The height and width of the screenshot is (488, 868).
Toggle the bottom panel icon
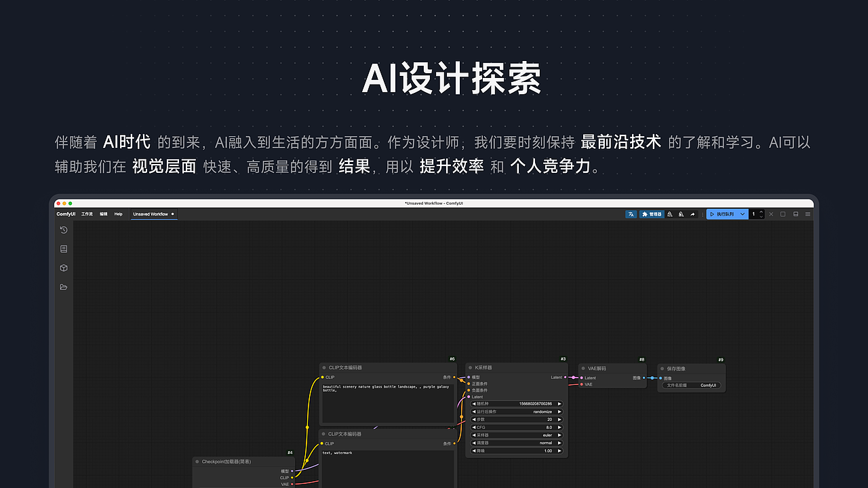point(795,214)
